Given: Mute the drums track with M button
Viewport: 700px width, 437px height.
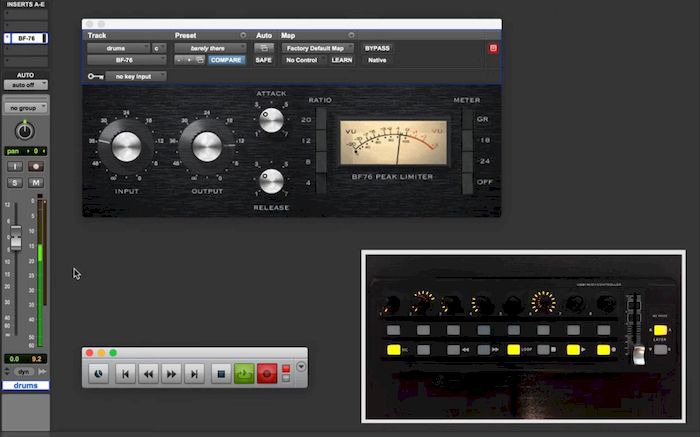Looking at the screenshot, I should pyautogui.click(x=36, y=183).
